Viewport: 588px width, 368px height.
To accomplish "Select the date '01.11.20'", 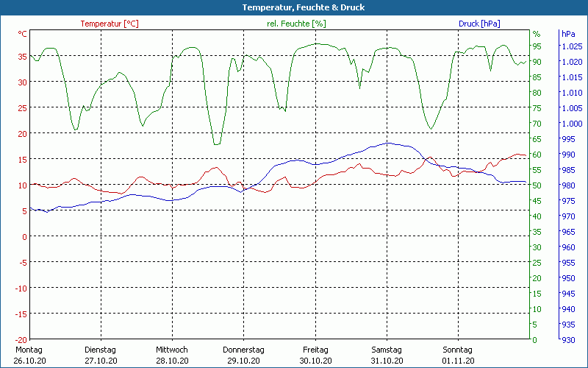I will pos(458,361).
